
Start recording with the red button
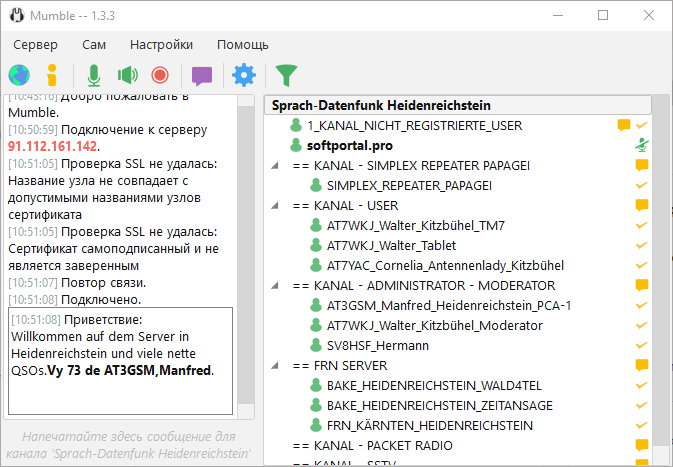coord(160,75)
